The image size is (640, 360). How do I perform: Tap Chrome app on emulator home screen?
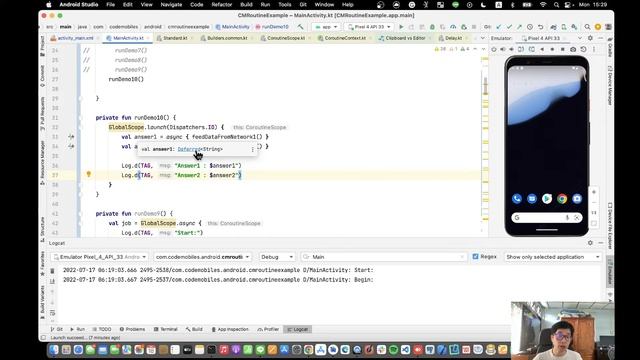click(562, 199)
